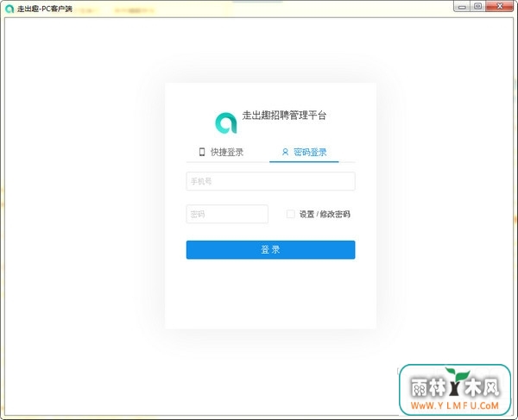Click the 密码 input field

tap(227, 214)
